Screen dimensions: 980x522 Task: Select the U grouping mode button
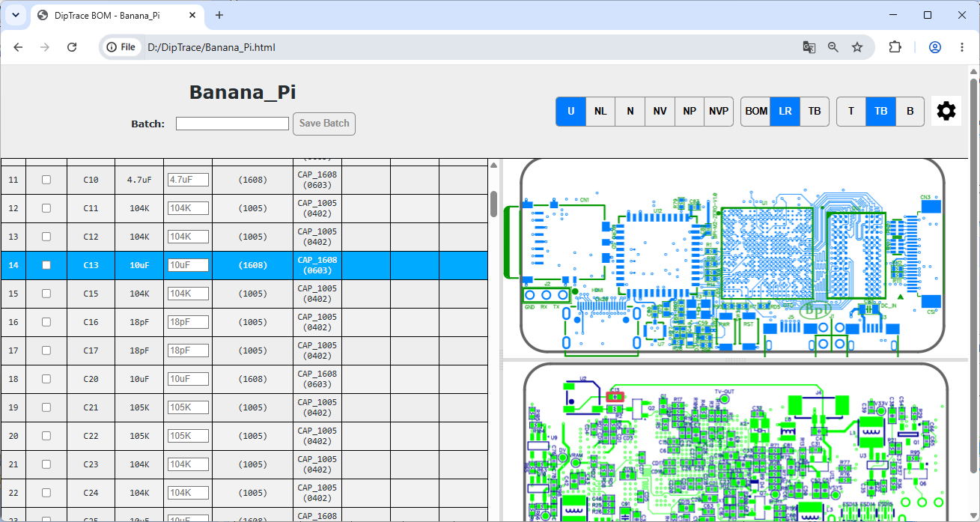pos(571,112)
